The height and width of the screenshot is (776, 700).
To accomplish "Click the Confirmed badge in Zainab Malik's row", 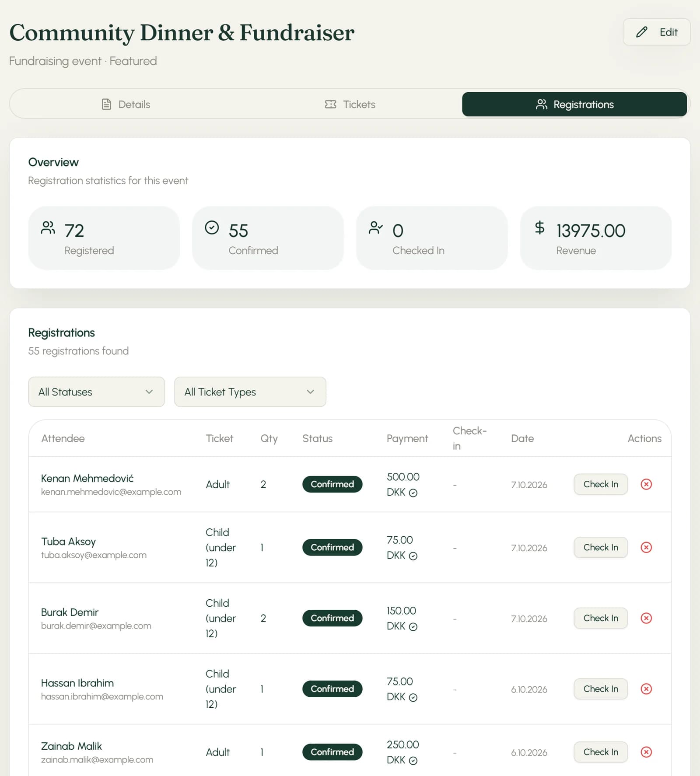I will [332, 752].
